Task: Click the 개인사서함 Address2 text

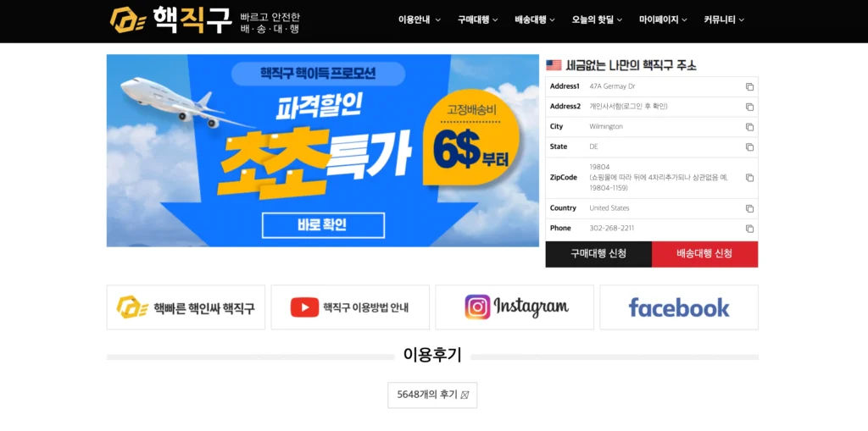Action: click(629, 107)
